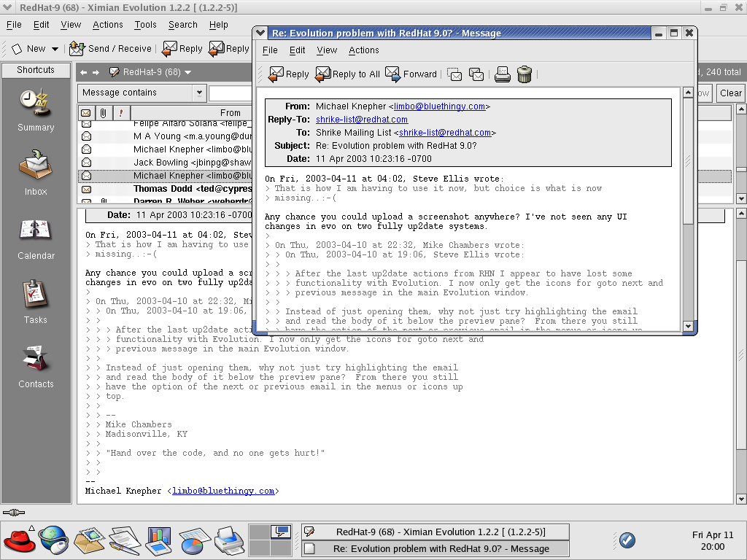Click Reply icon in the message window toolbar

(288, 74)
